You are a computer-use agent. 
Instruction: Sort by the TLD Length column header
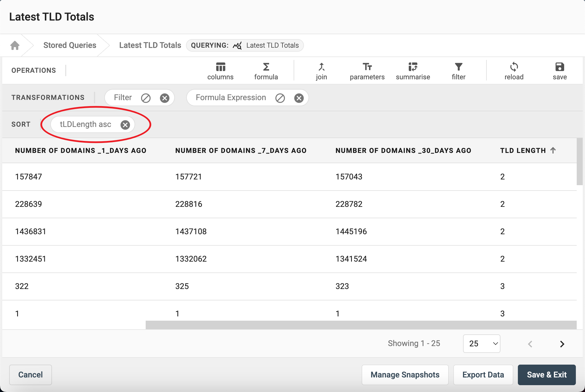click(523, 151)
